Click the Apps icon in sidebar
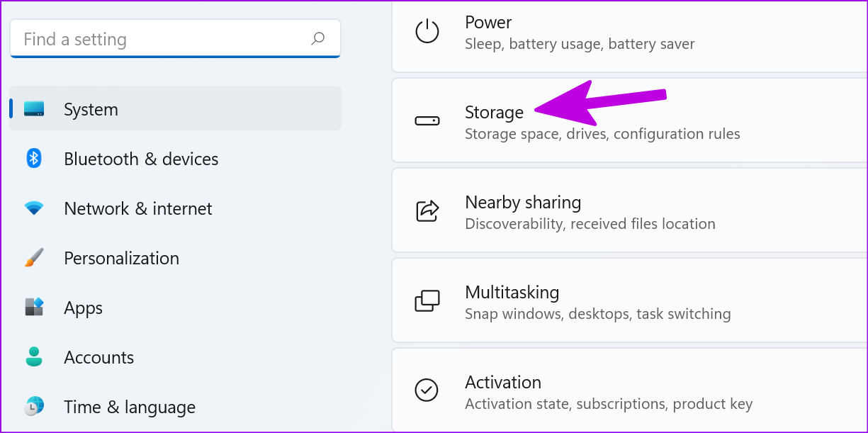This screenshot has height=433, width=868. (34, 307)
